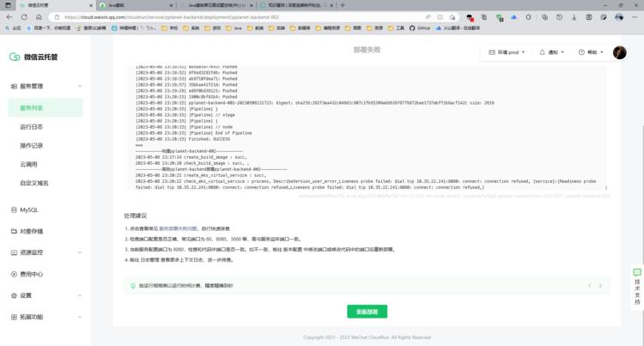
Task: Click the 微信云托管 logo icon
Action: [15, 57]
